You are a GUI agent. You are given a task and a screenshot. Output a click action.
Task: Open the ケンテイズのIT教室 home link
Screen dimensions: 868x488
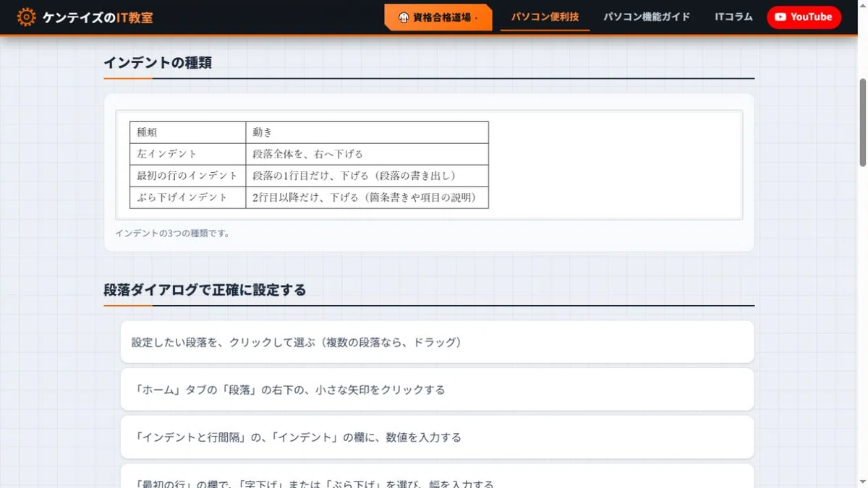click(85, 17)
